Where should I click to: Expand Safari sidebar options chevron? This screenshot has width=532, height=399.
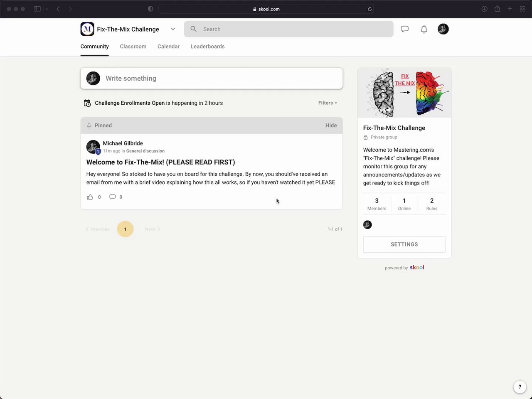click(47, 9)
